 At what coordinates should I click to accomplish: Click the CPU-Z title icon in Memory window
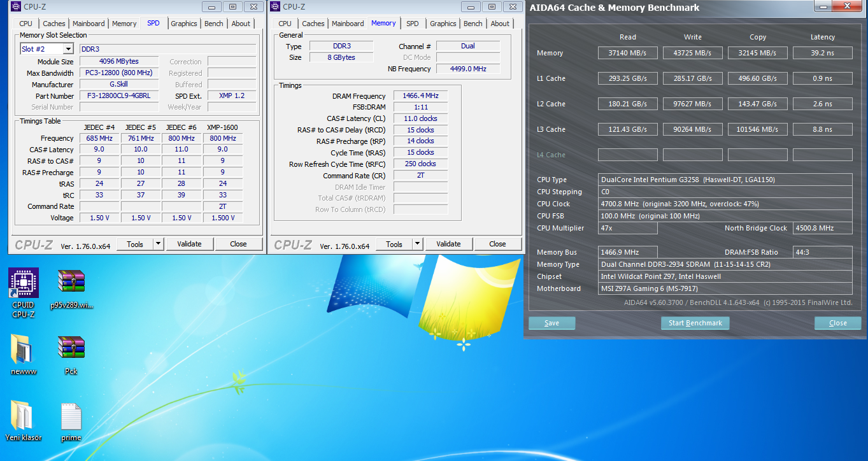click(x=275, y=6)
